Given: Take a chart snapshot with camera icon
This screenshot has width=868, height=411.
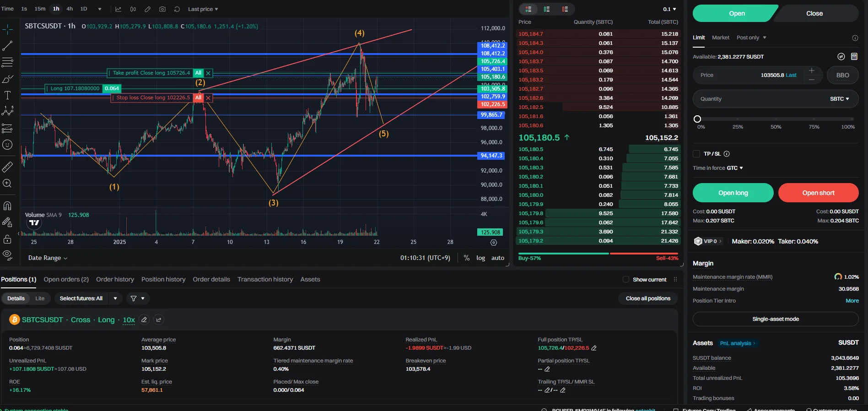Looking at the screenshot, I should pos(162,9).
